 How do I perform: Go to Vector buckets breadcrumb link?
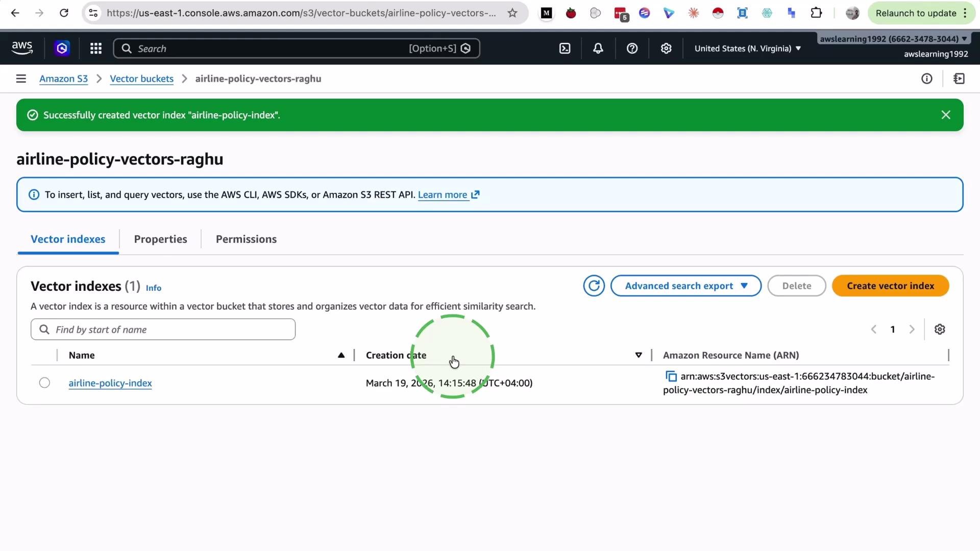pyautogui.click(x=141, y=79)
